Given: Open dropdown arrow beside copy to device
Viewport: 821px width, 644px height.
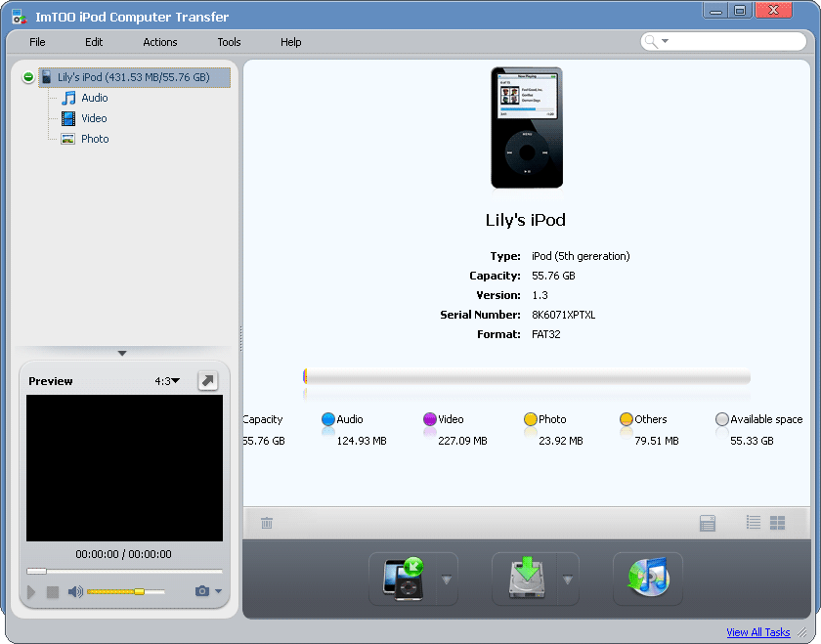Looking at the screenshot, I should click(x=447, y=580).
